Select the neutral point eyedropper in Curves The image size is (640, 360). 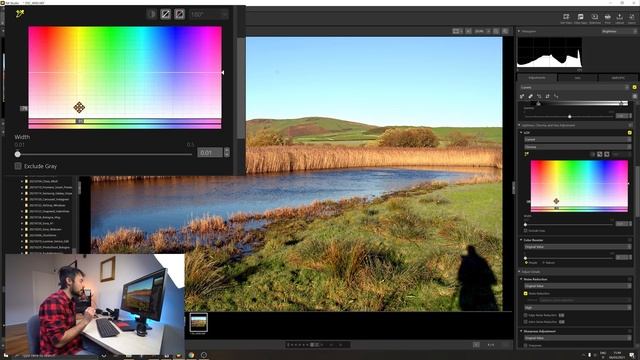(x=531, y=96)
